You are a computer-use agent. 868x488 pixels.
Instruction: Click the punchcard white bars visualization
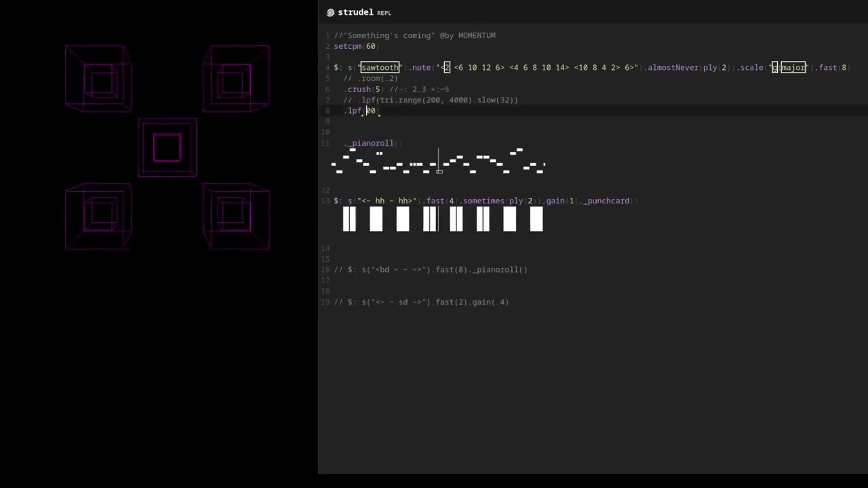pos(443,220)
